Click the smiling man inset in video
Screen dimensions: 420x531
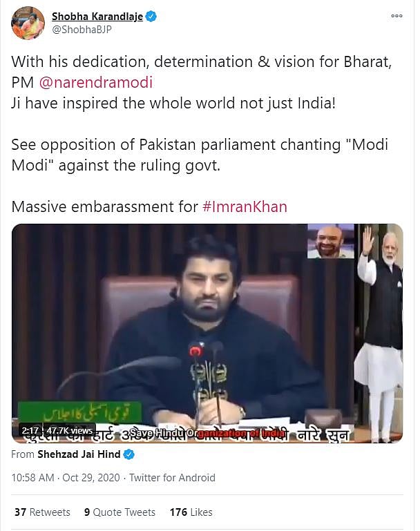331,241
